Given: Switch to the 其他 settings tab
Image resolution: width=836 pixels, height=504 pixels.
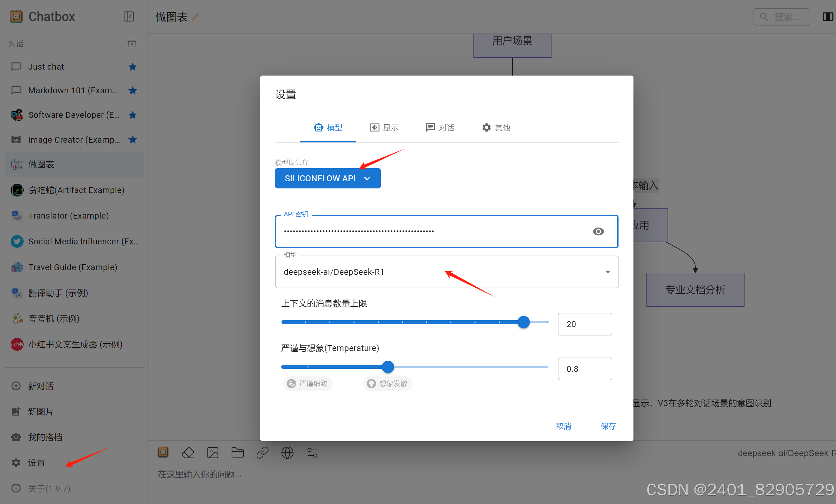Looking at the screenshot, I should point(496,127).
